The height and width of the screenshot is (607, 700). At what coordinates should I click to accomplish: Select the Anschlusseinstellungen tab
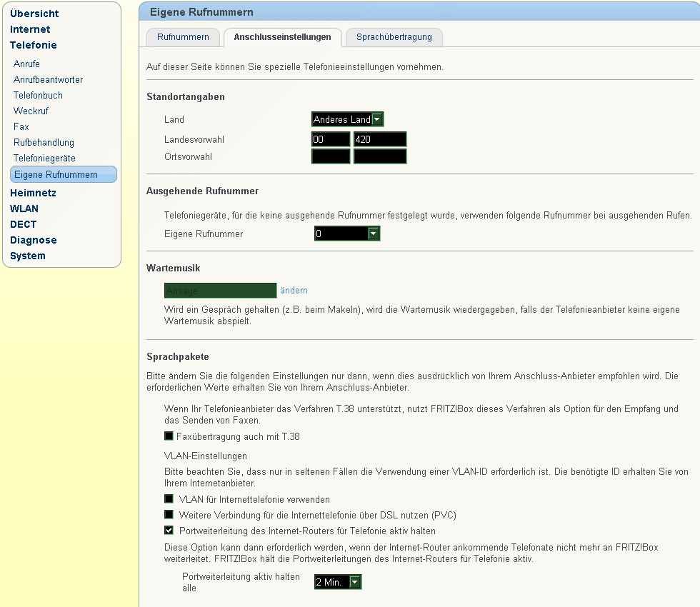283,37
